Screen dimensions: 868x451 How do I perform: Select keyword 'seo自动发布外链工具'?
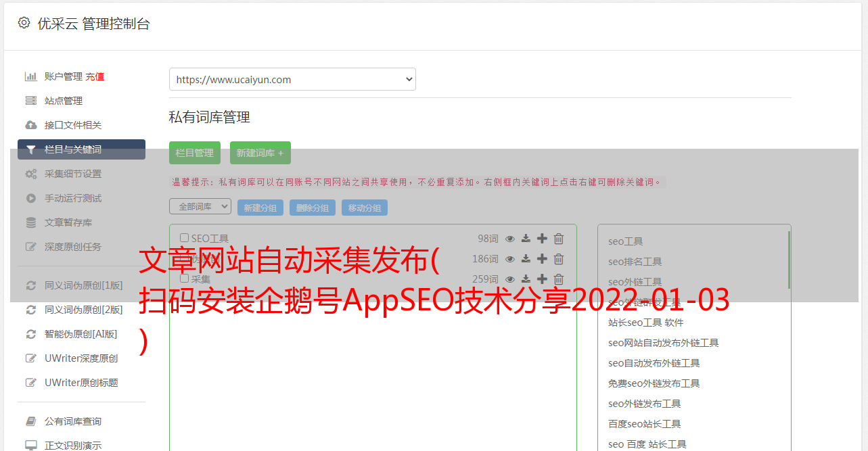pos(654,363)
